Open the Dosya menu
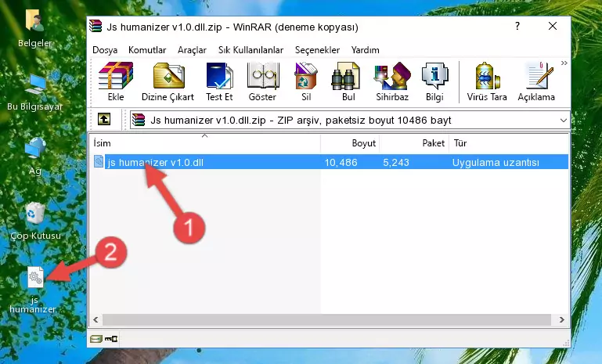 [105, 50]
